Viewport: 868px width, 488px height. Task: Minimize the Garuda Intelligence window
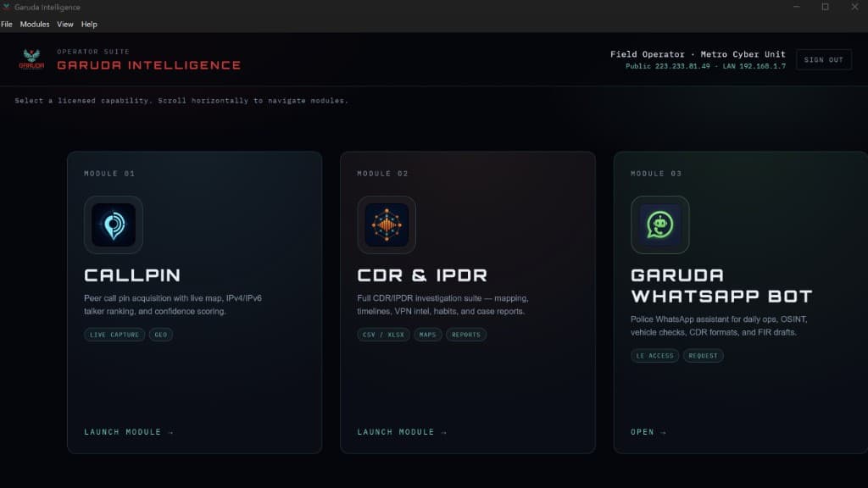point(796,7)
